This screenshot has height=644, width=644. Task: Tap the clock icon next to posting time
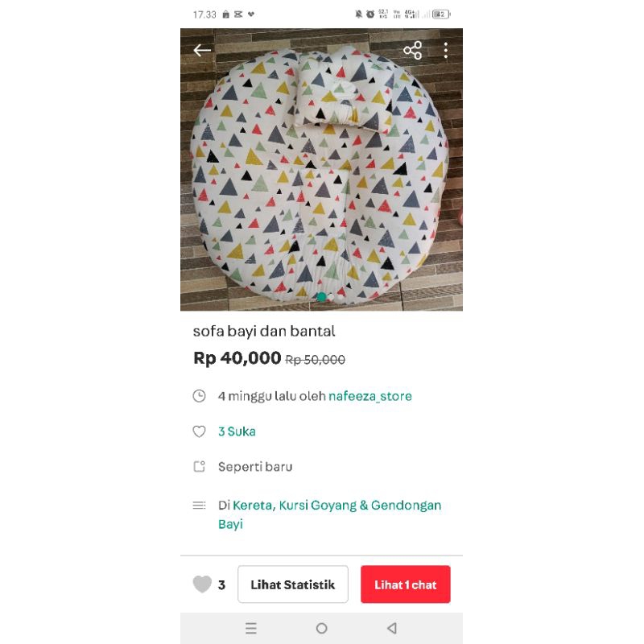pos(199,396)
